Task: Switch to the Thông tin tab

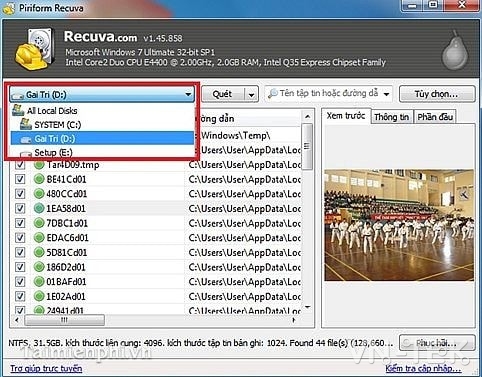Action: coord(392,117)
